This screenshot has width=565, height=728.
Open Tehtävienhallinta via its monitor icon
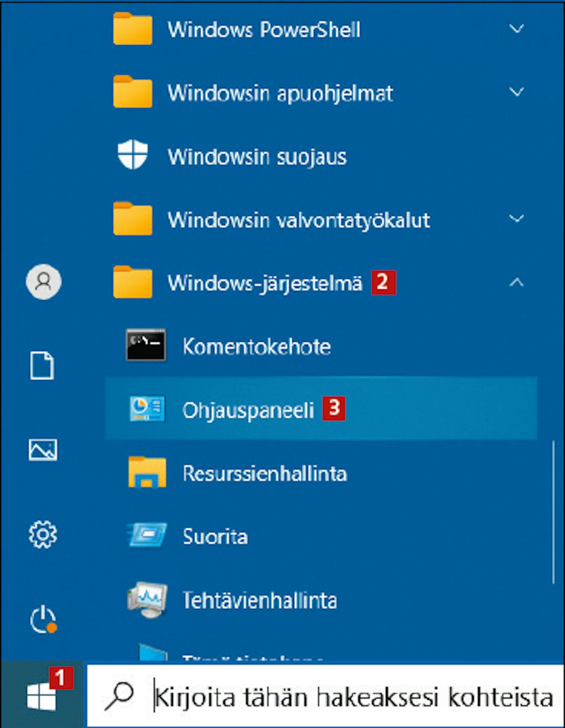coord(147,599)
